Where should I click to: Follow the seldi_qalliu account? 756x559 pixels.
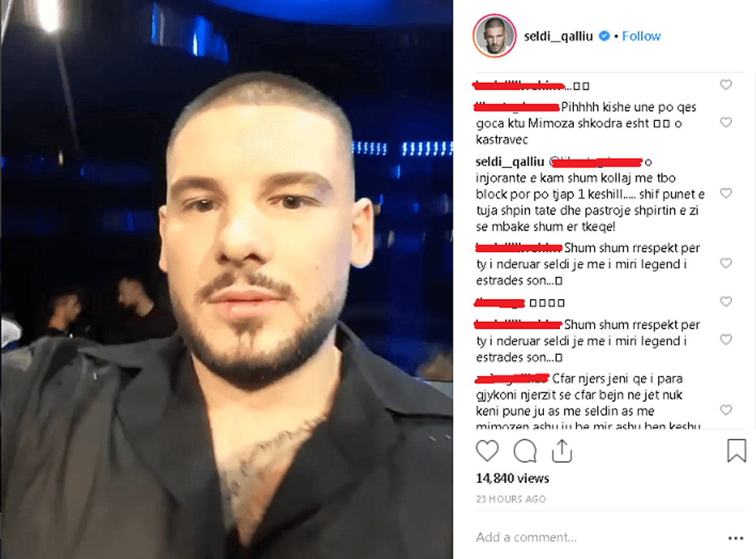coord(641,36)
